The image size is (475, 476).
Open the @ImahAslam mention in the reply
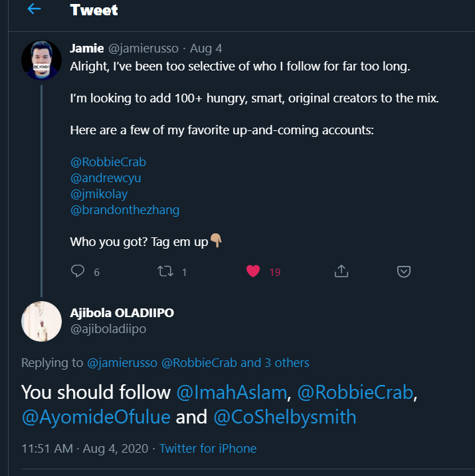point(232,392)
